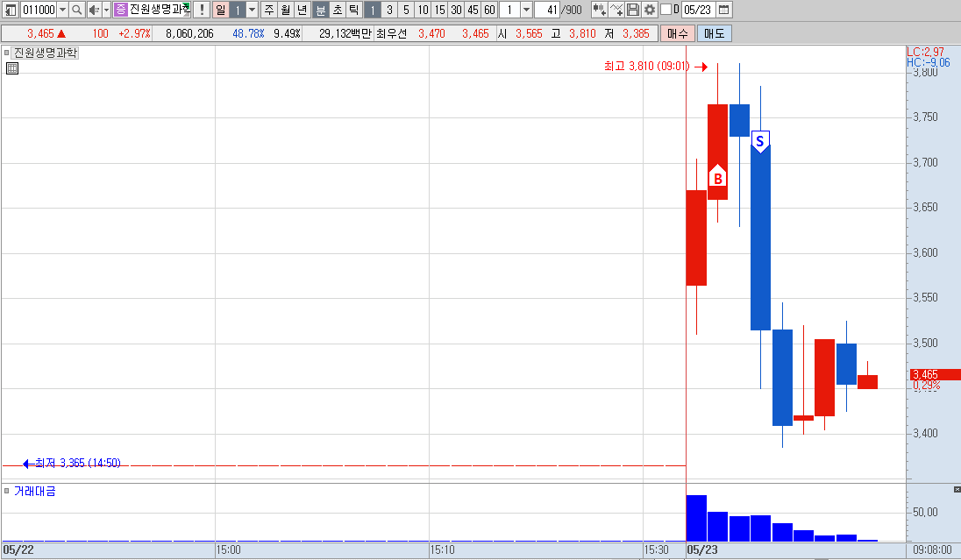Choose the 45 minute interval button
Viewport: 961px width, 560px height.
coord(473,10)
